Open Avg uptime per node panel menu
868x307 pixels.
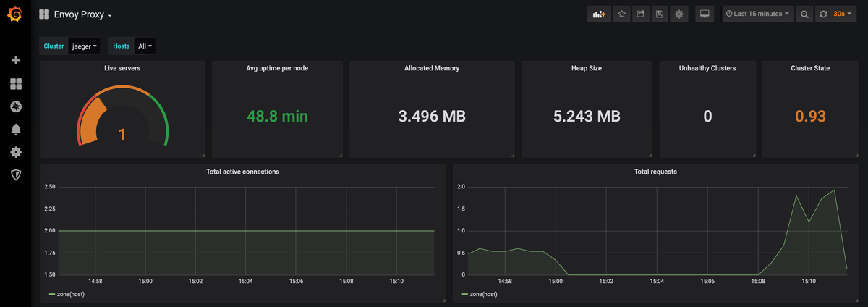277,68
